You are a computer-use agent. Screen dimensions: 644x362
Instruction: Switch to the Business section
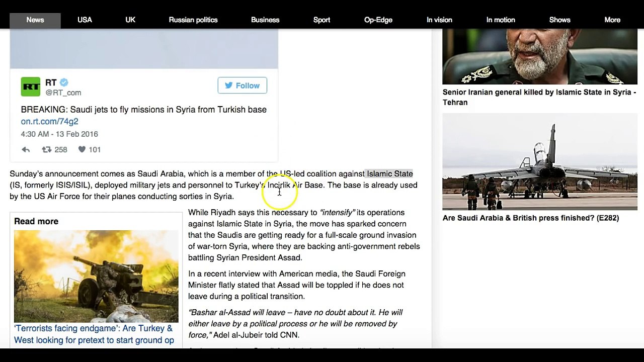265,20
